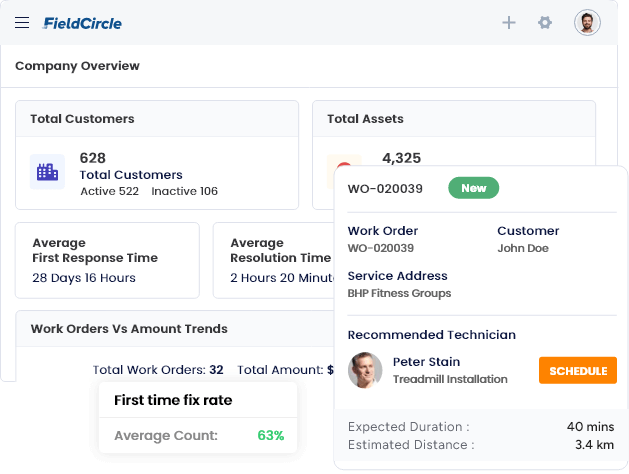This screenshot has height=474, width=629.
Task: Click the blue building customers icon
Action: pos(47,172)
